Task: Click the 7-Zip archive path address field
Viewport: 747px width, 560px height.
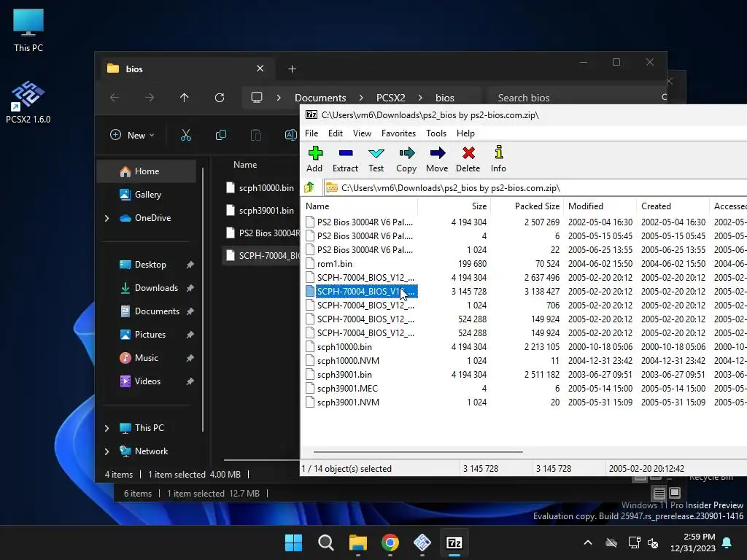Action: (535, 187)
